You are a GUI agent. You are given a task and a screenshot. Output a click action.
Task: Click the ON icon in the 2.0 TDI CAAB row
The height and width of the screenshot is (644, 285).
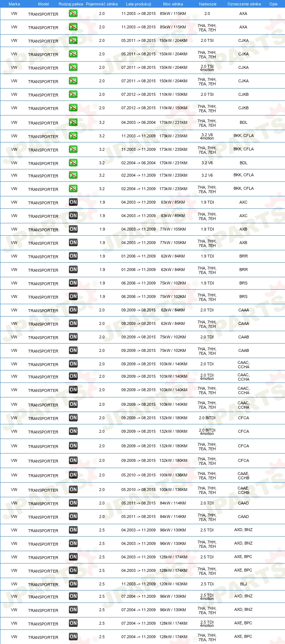[73, 337]
